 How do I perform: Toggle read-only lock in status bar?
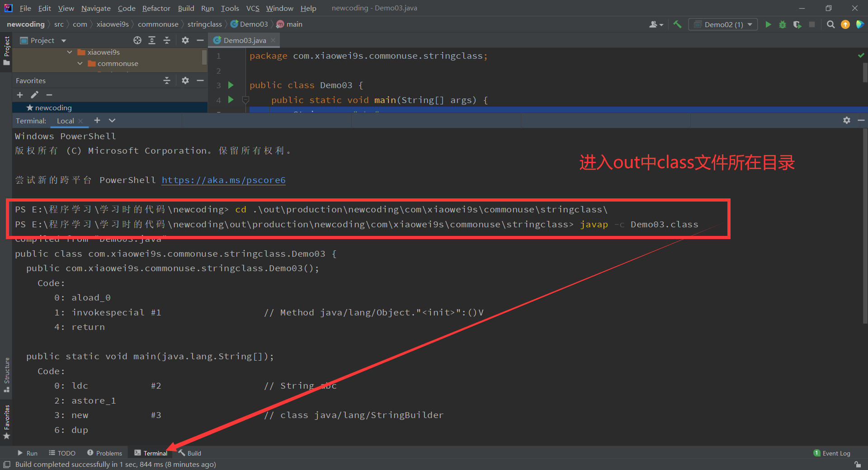[858, 465]
